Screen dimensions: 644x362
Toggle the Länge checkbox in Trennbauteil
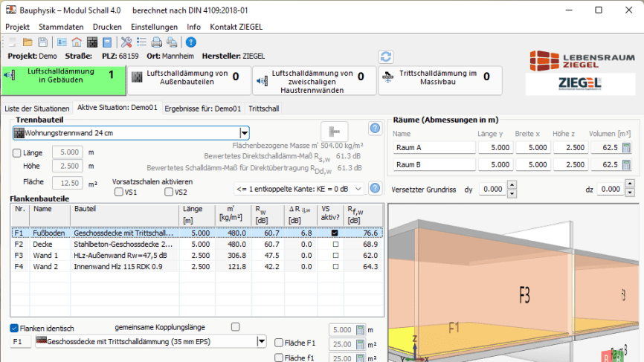[17, 153]
